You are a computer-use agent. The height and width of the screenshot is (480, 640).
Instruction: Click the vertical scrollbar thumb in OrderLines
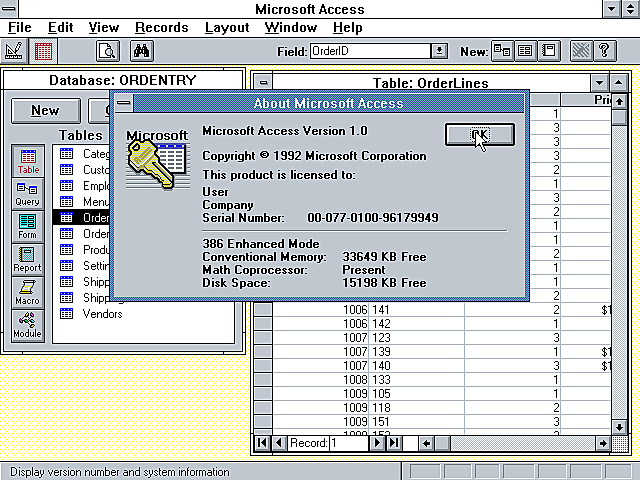pos(619,117)
